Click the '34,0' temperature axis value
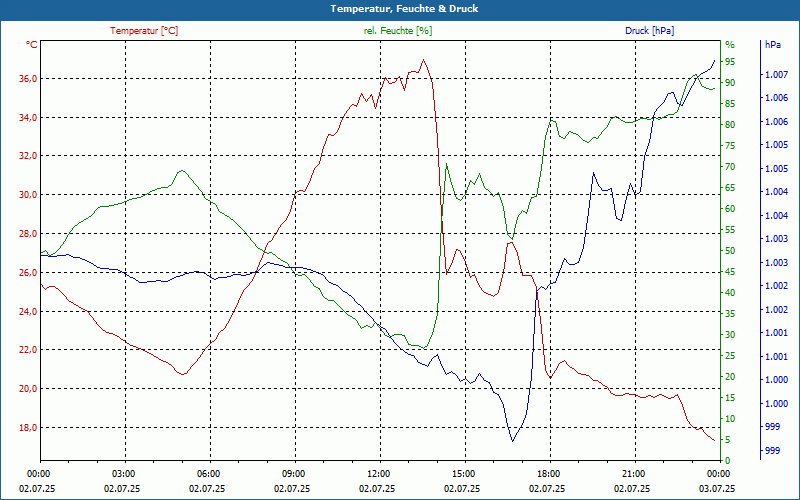Screen dimensions: 800x500 [29, 118]
